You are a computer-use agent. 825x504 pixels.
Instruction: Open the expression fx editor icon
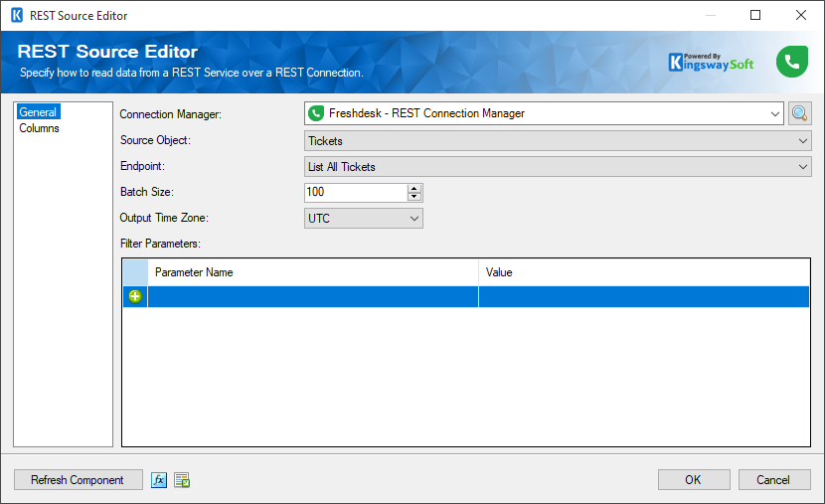click(159, 480)
